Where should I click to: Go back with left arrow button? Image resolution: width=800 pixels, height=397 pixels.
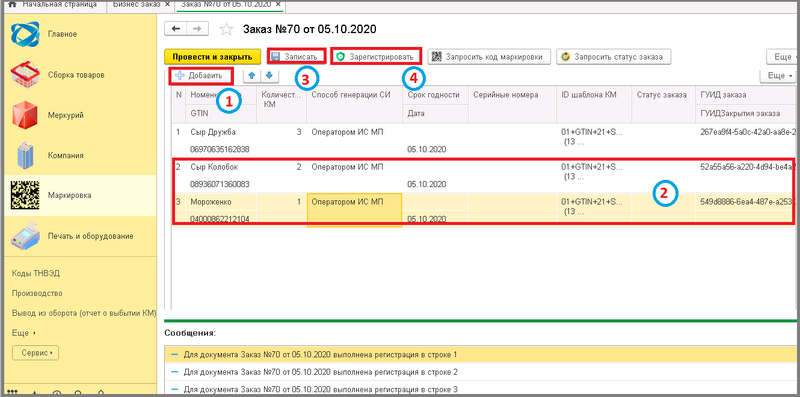[176, 29]
